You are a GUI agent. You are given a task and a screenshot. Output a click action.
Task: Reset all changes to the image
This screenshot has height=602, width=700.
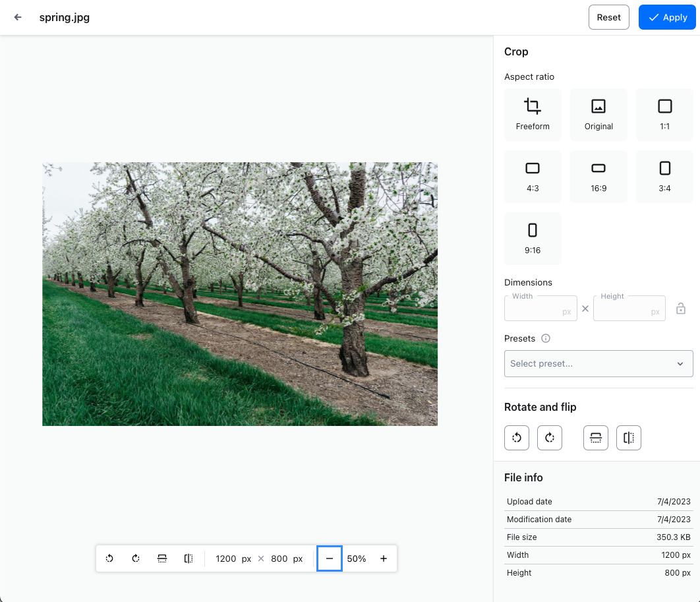tap(608, 17)
